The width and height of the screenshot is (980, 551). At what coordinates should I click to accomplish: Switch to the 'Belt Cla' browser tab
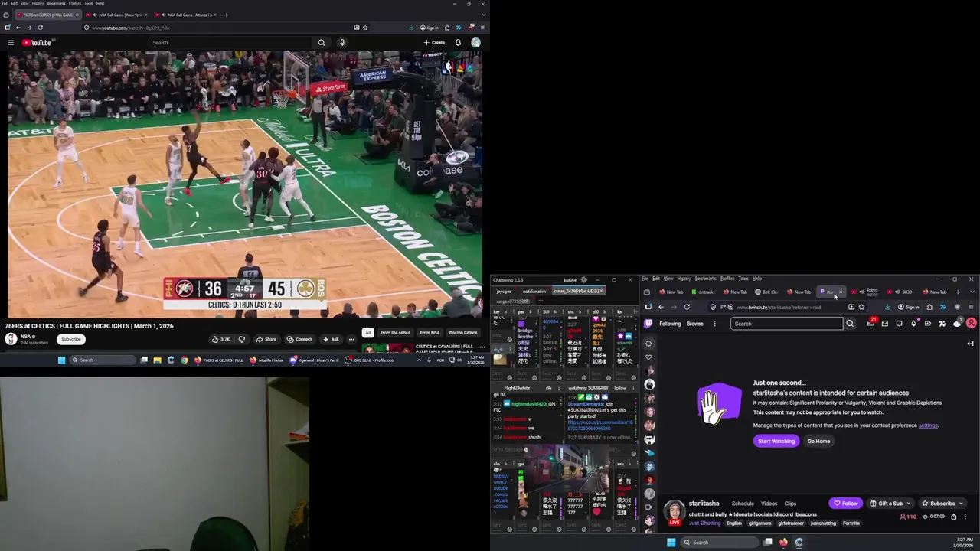pos(767,292)
